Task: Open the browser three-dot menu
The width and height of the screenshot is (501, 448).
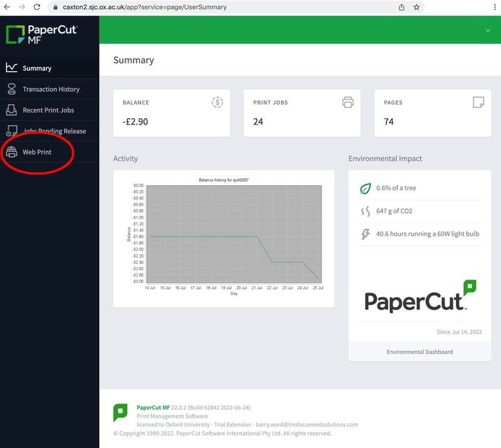Action: [495, 7]
